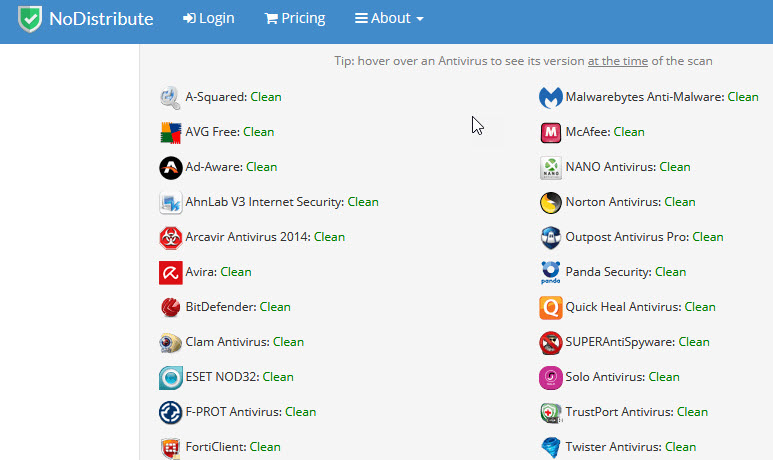Click the ESET NOD32 icon
The width and height of the screenshot is (773, 460).
click(x=171, y=377)
